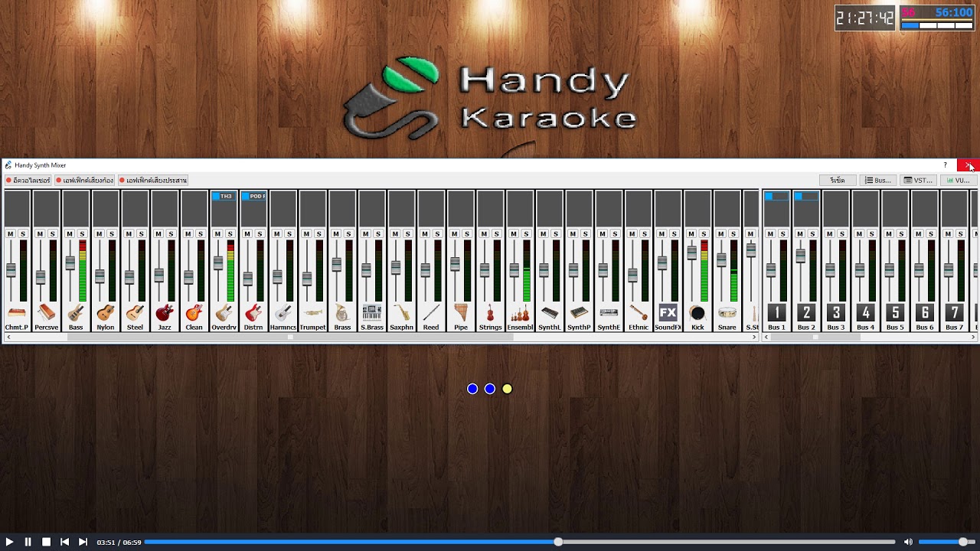Screen dimensions: 980x551
Task: Open the Bus 1 channel icon
Action: (x=776, y=312)
